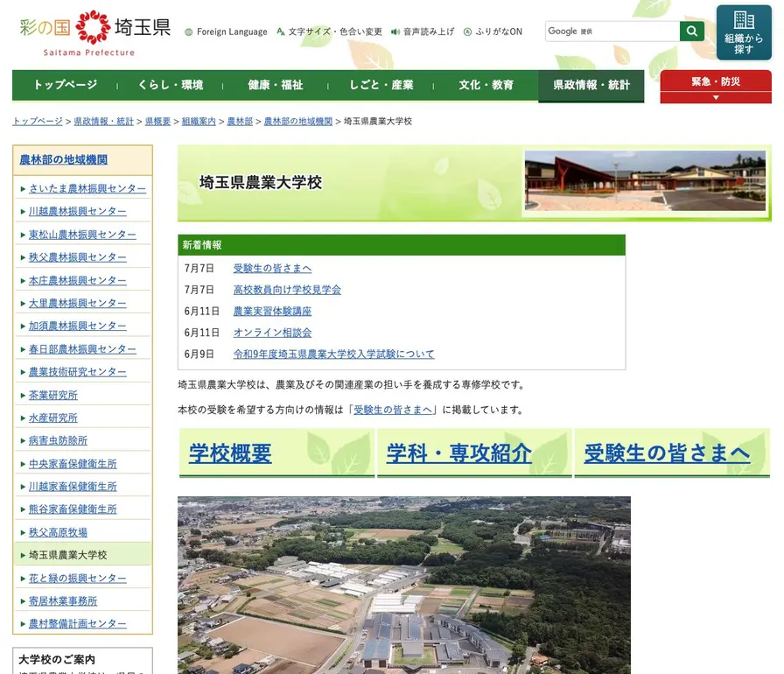Viewport: 784px width, 674px height.
Task: Click the text size icon before 文字サイズ
Action: point(281,32)
